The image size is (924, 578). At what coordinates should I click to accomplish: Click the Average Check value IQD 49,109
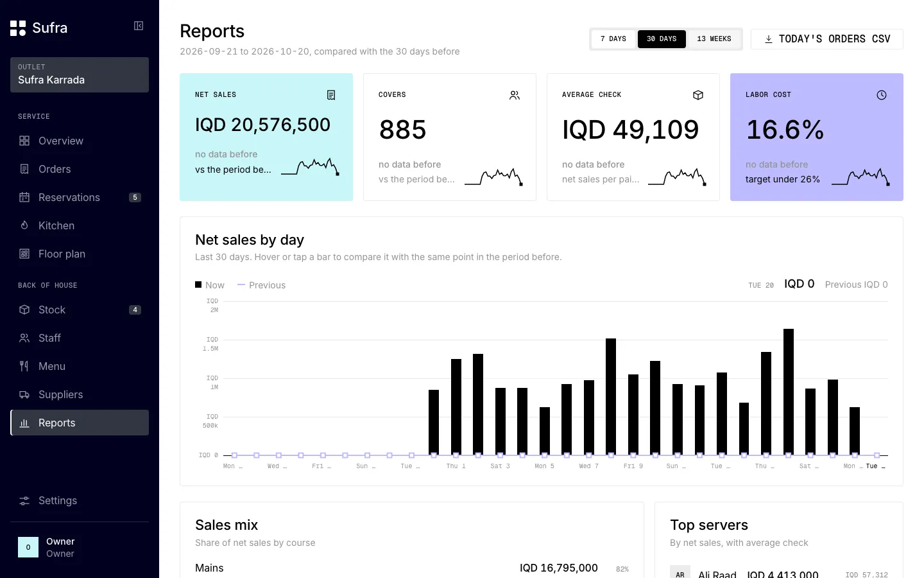[x=630, y=130]
